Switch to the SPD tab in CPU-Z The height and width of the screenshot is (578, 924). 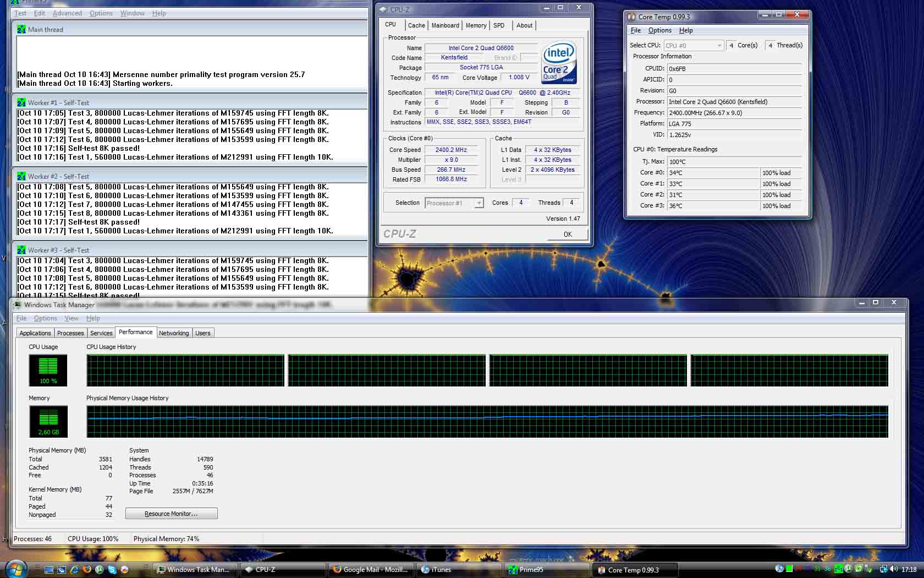point(499,25)
